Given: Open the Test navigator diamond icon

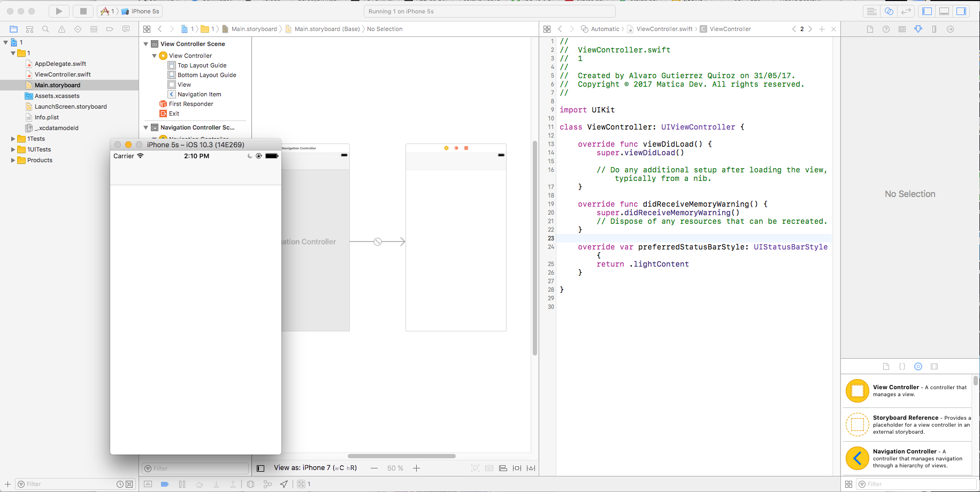Looking at the screenshot, I should [x=78, y=29].
